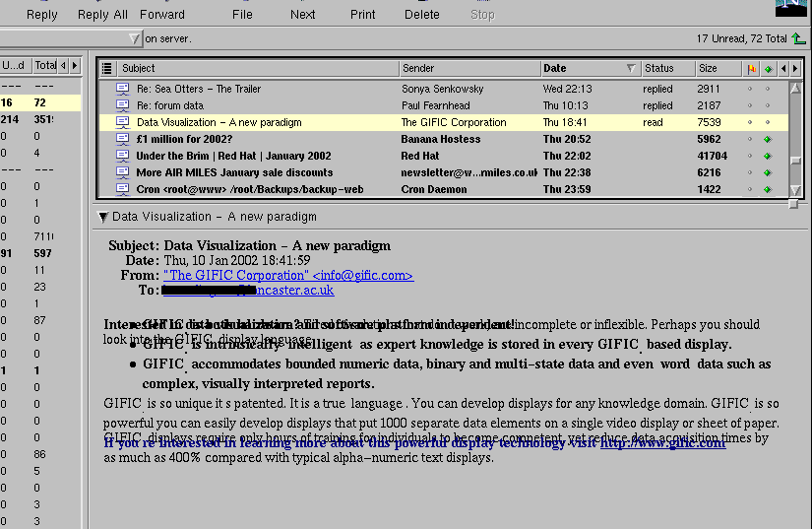
Task: Sort messages by Date column
Action: click(x=583, y=68)
